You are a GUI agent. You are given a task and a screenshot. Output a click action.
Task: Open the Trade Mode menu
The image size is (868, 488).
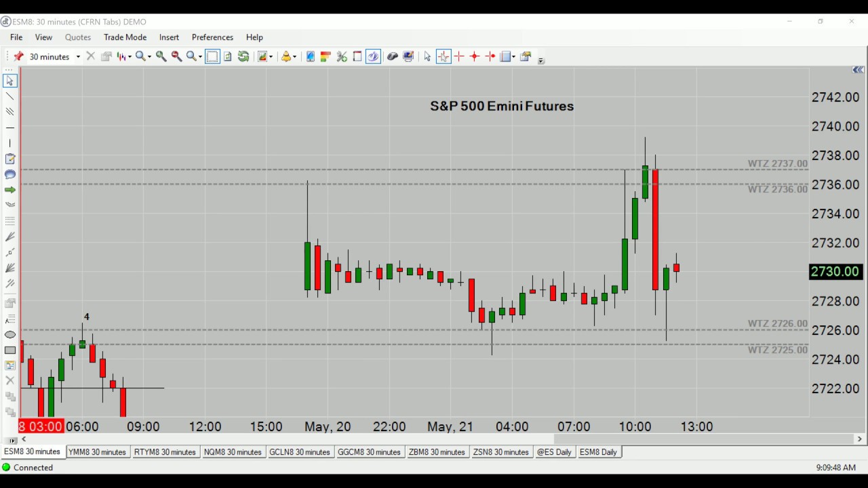click(x=125, y=37)
